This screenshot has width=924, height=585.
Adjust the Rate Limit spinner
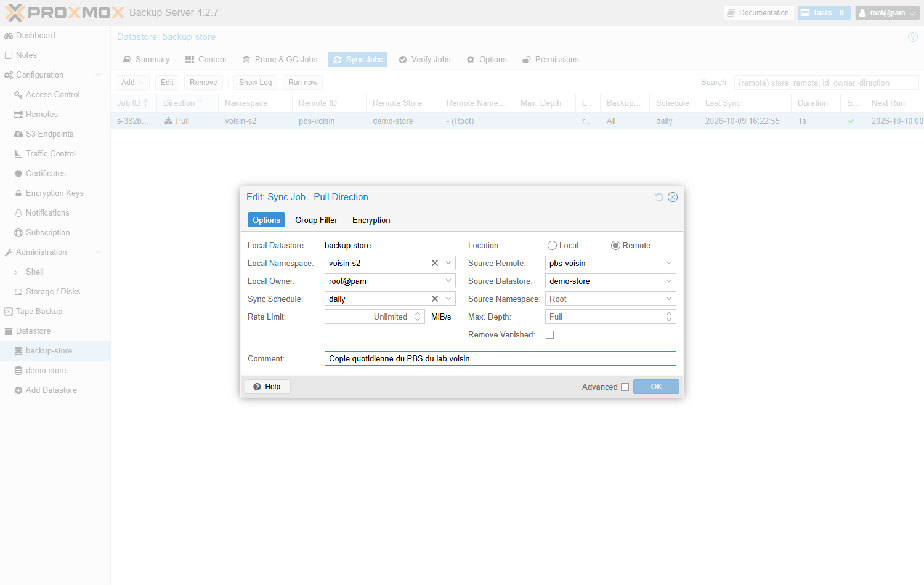(418, 317)
